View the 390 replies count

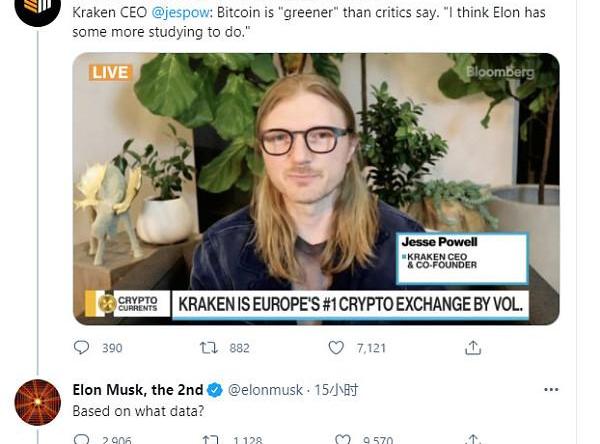pos(112,348)
